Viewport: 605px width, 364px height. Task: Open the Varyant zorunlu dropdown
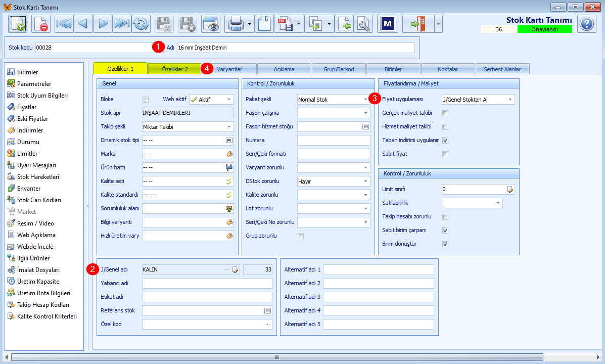(365, 167)
